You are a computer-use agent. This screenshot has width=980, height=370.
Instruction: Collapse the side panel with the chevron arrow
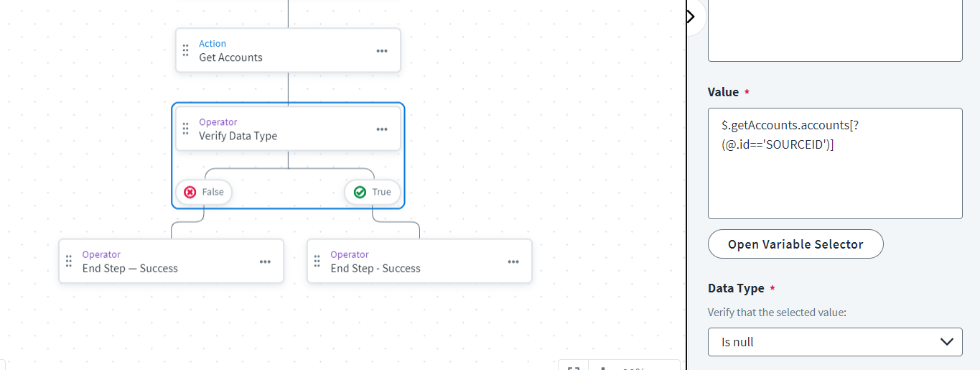pyautogui.click(x=691, y=16)
